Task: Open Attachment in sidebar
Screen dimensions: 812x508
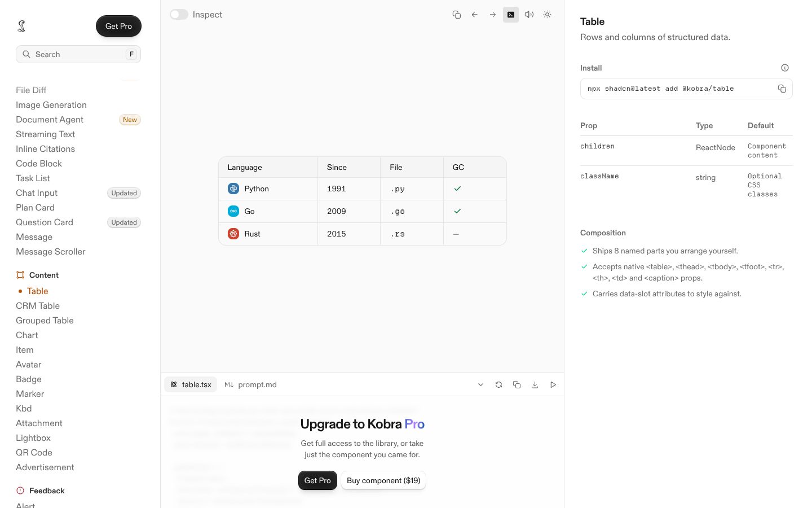Action: (x=39, y=423)
